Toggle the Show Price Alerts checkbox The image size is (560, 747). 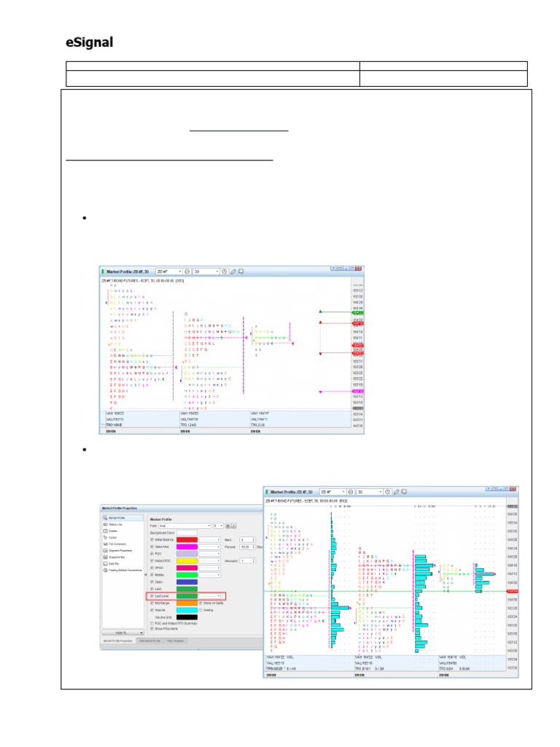pos(152,629)
